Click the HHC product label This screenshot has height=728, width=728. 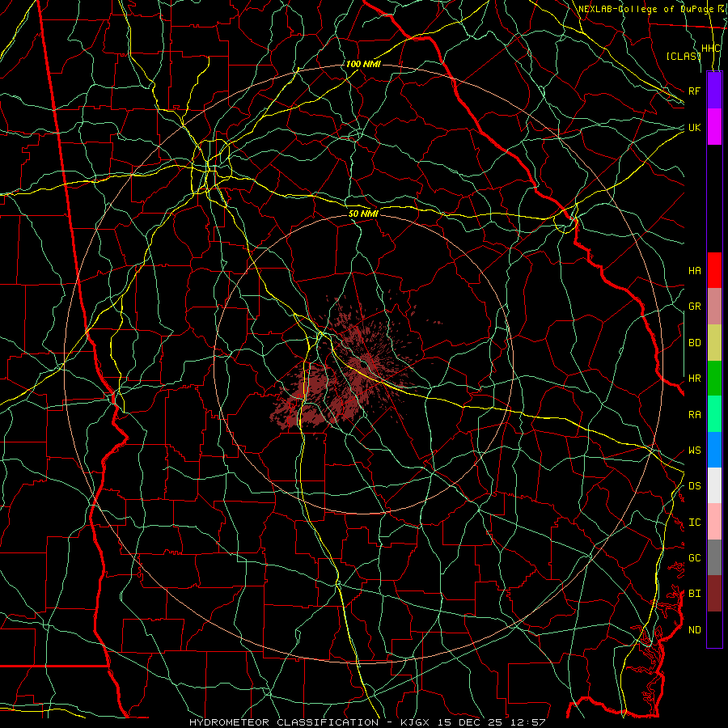tap(710, 49)
